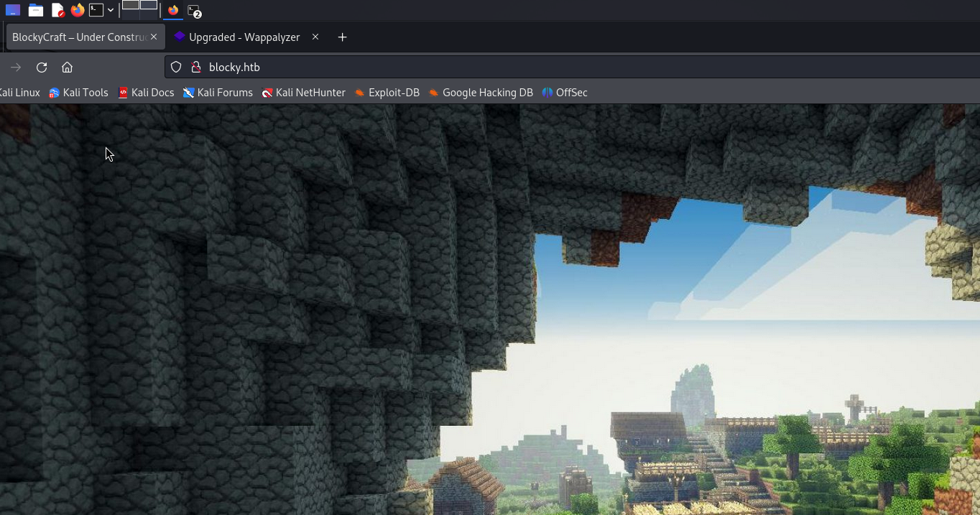Switch to the first workspace
The height and width of the screenshot is (515, 980).
[130, 5]
